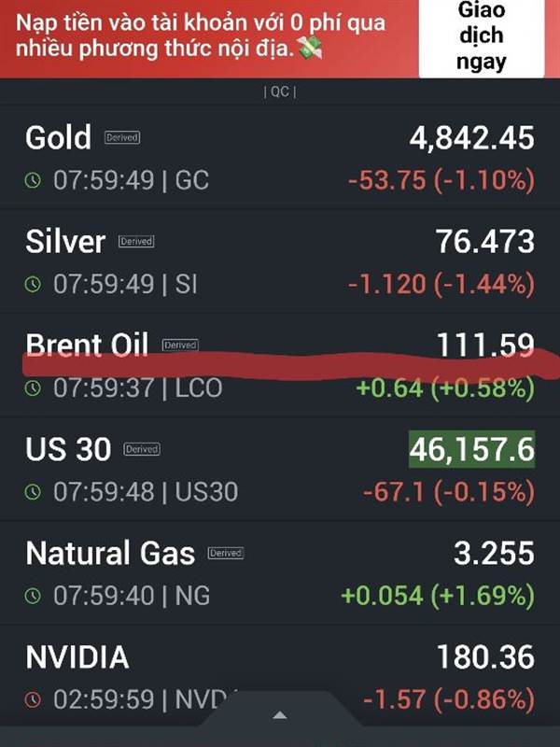Tap the clock icon under Brent Oil
This screenshot has height=747, width=560.
pyautogui.click(x=34, y=387)
